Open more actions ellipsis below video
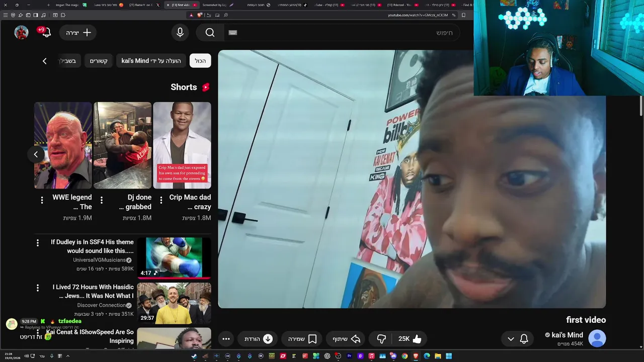This screenshot has width=644, height=362. coord(226,339)
